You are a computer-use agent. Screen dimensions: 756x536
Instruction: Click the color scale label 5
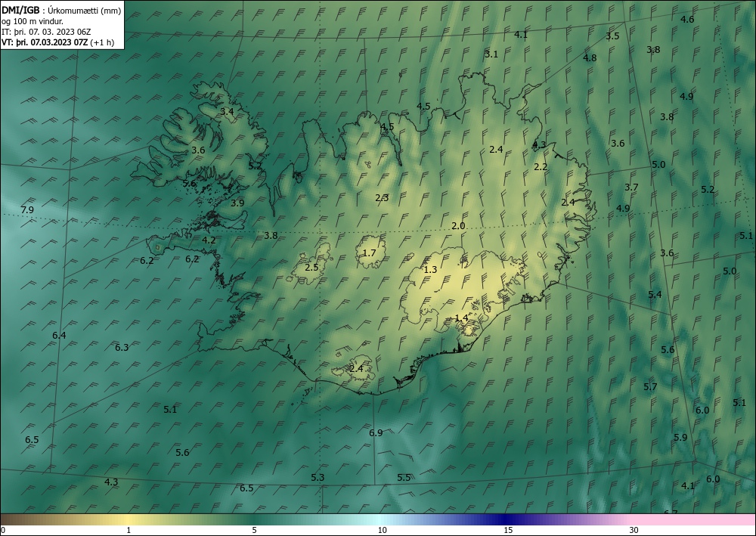pos(254,530)
